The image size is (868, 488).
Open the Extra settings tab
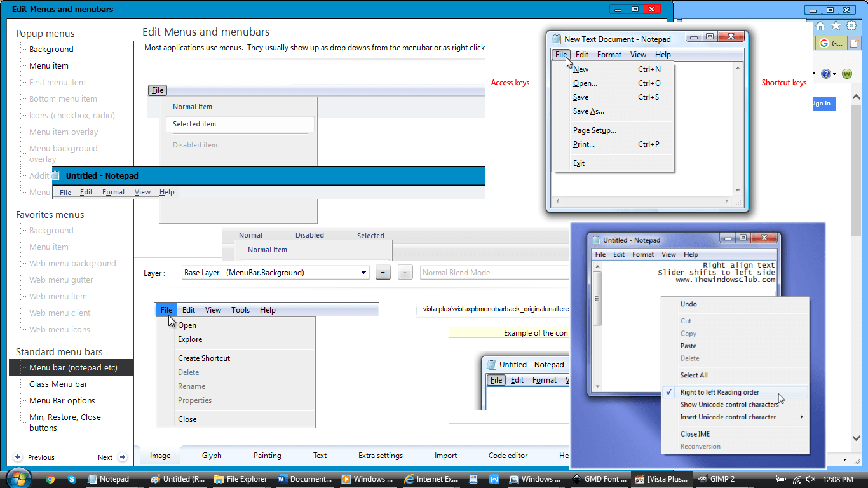tap(381, 456)
